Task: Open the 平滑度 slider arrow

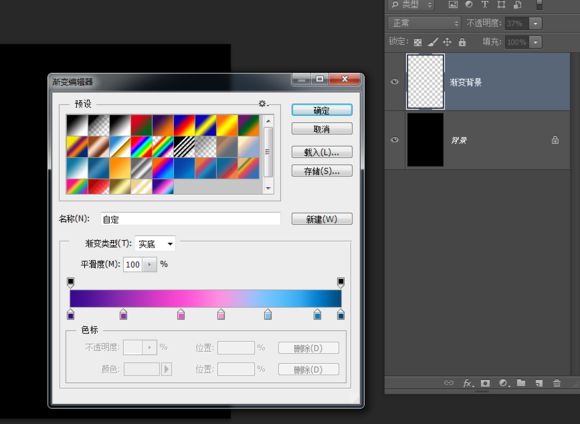Action: pyautogui.click(x=149, y=265)
